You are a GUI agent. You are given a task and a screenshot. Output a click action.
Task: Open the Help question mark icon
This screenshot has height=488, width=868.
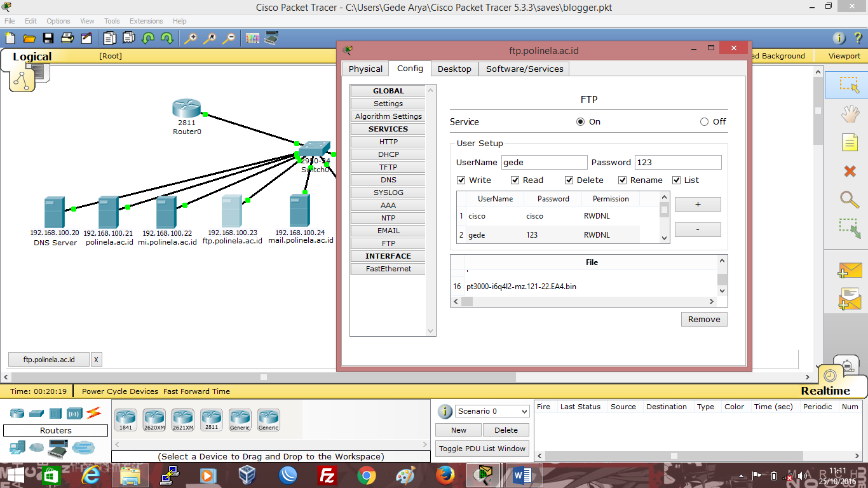[858, 38]
